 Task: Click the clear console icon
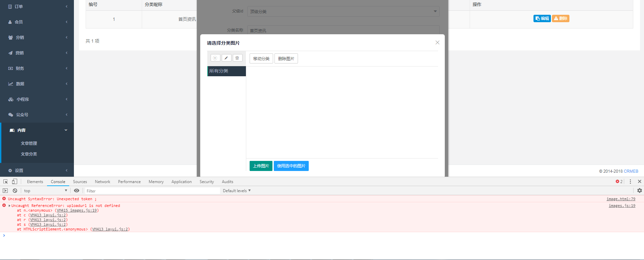[15, 190]
